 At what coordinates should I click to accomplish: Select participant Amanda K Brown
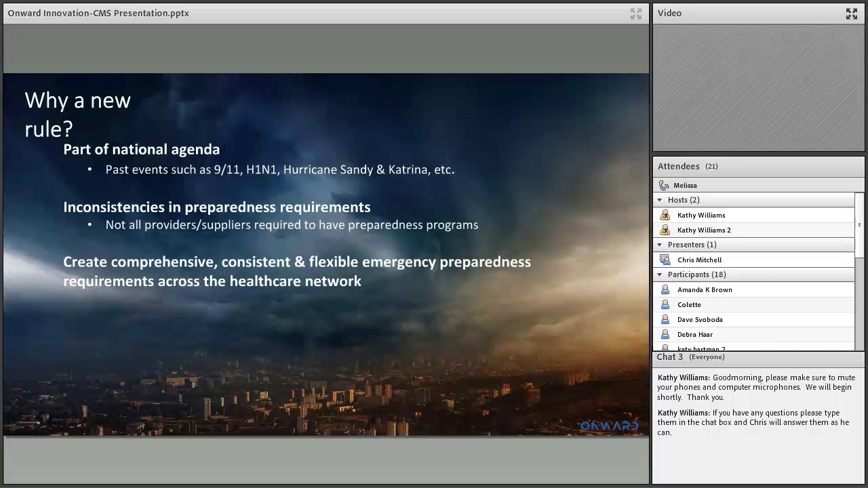point(754,290)
